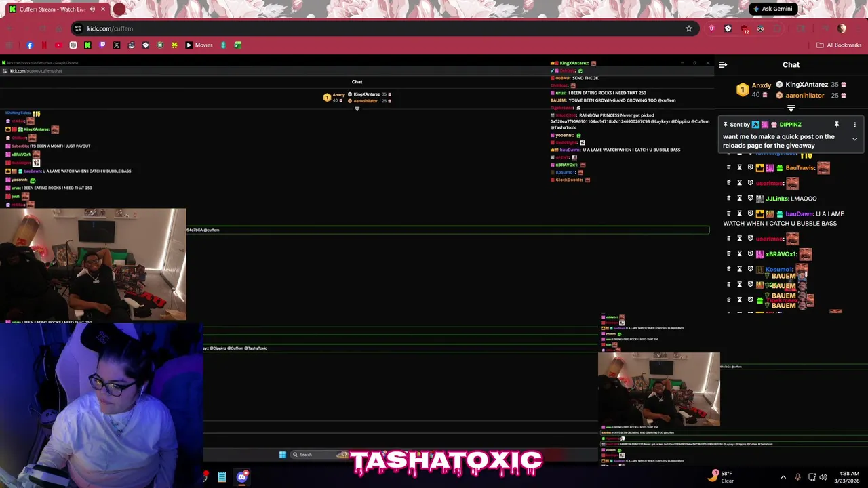Delete bauDawn message with the trash icon
Screen dimensions: 868x488
[729, 213]
